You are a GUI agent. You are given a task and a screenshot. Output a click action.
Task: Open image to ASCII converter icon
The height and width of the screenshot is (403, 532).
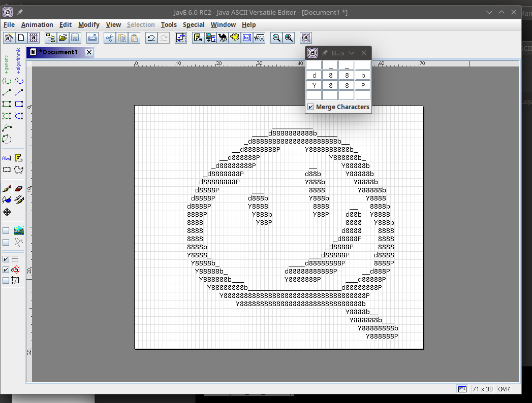(210, 38)
